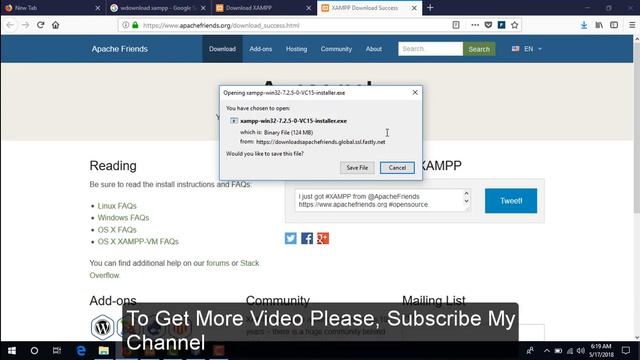
Task: Click the tweet box scroll up arrow
Action: (466, 193)
